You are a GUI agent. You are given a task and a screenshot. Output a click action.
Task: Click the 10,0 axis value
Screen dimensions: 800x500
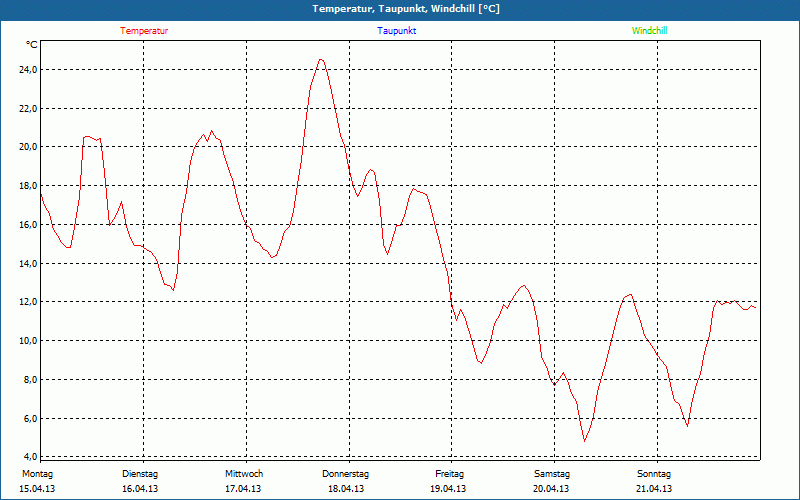[x=28, y=340]
